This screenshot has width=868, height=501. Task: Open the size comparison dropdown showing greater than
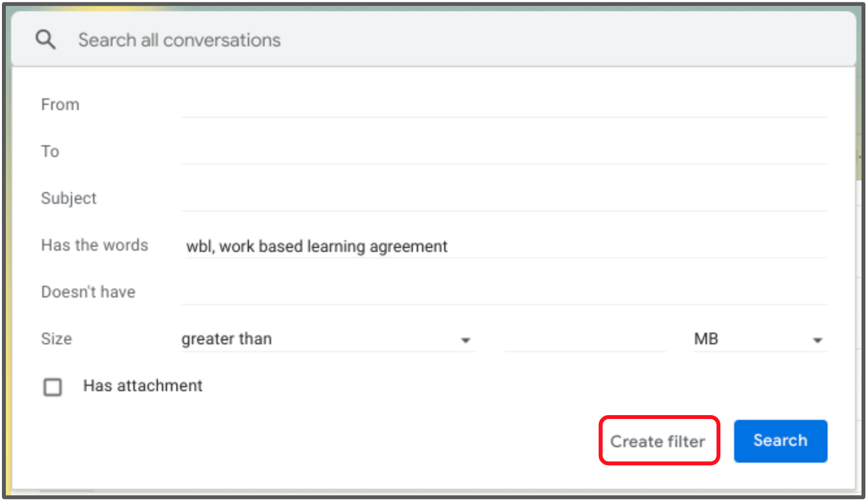tap(293, 339)
